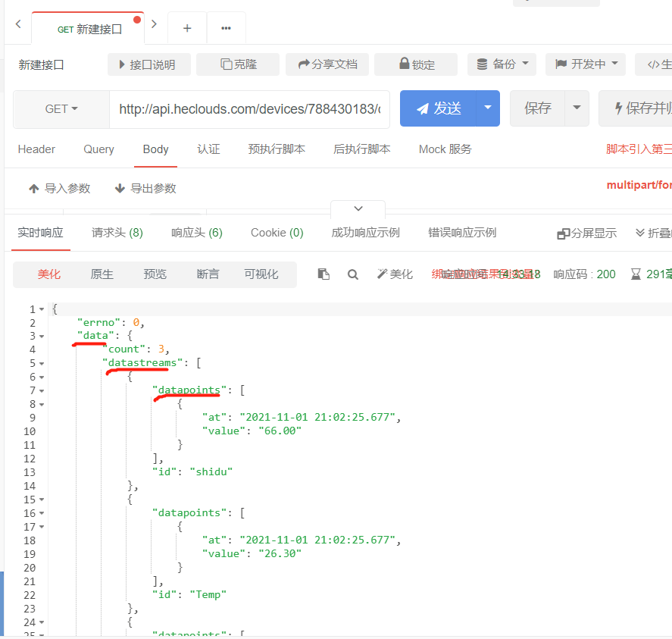Viewport: 672px width, 639px height.
Task: Switch to the Body tab
Action: click(x=155, y=149)
